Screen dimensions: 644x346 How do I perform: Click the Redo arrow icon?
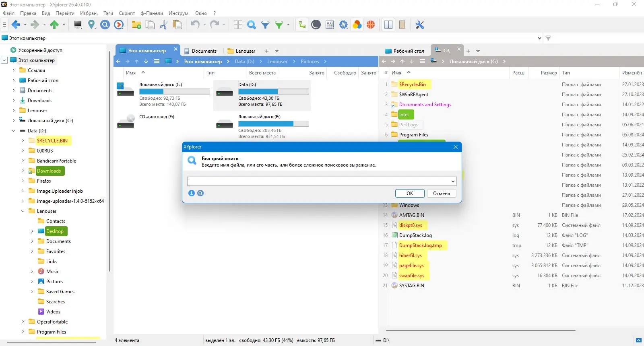pos(215,25)
